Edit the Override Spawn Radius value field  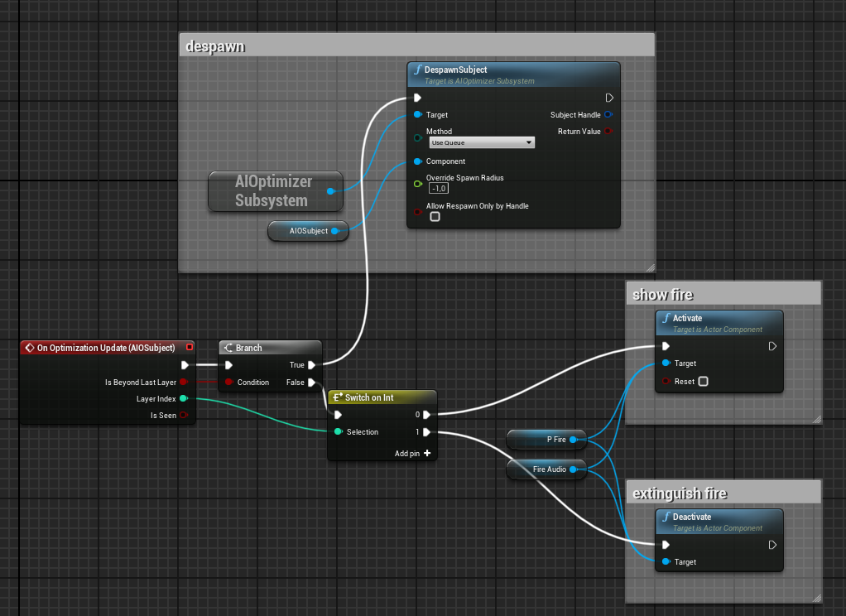point(439,189)
